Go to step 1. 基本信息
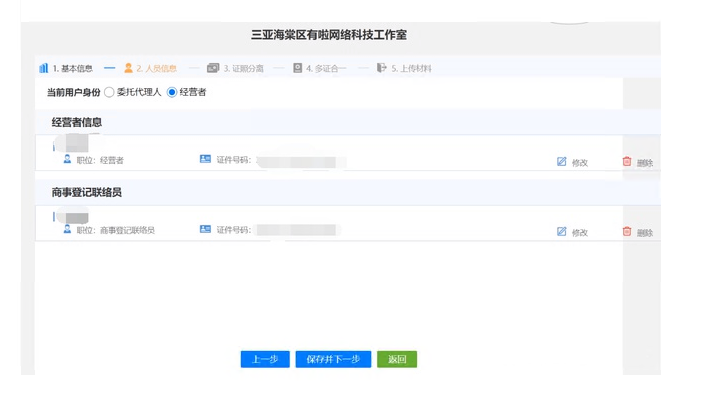 pos(72,68)
